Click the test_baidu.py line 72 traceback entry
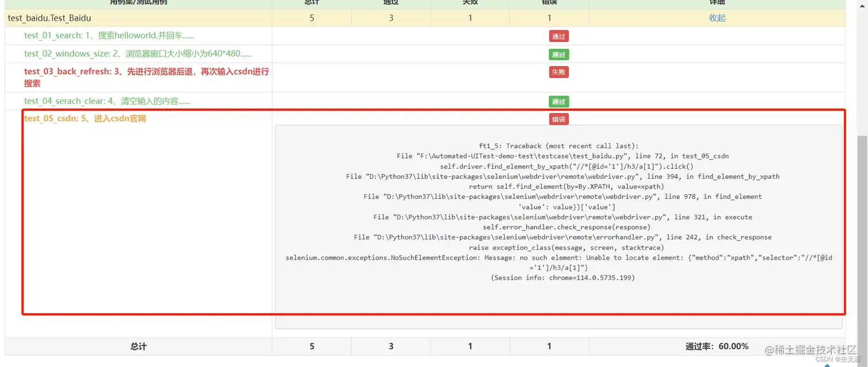Image resolution: width=868 pixels, height=367 pixels. 563,156
